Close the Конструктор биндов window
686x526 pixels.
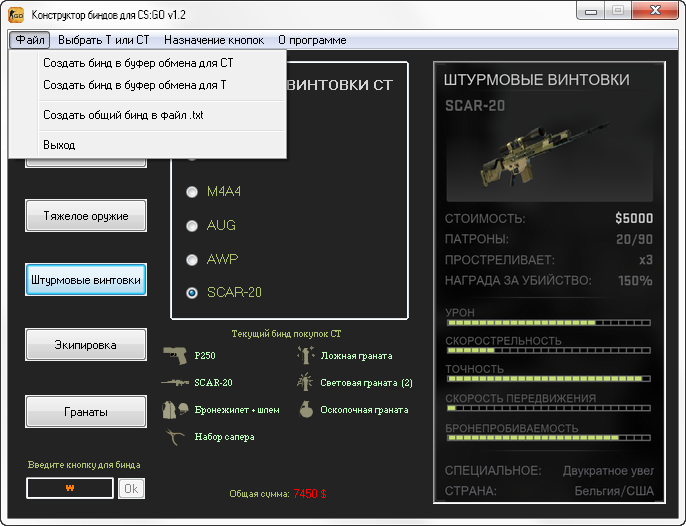tap(655, 11)
